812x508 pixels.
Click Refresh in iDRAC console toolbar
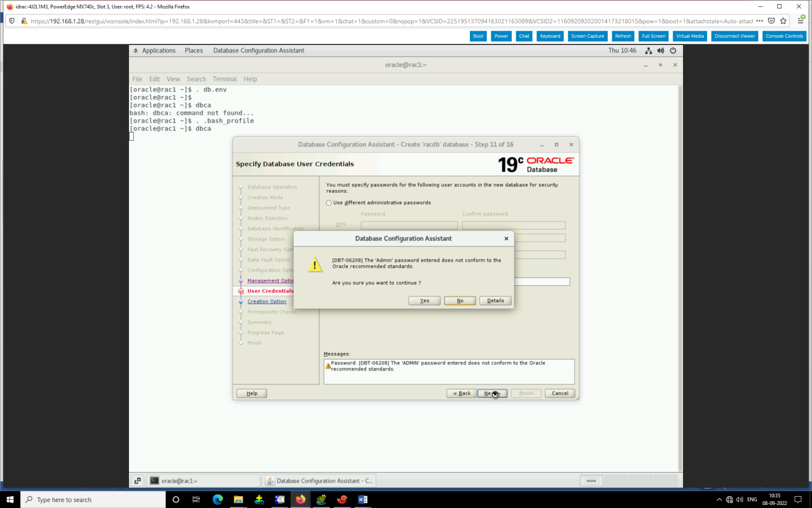pyautogui.click(x=623, y=36)
